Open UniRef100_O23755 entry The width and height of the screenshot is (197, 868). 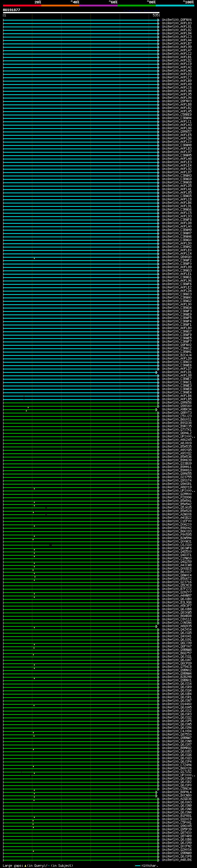point(176,477)
